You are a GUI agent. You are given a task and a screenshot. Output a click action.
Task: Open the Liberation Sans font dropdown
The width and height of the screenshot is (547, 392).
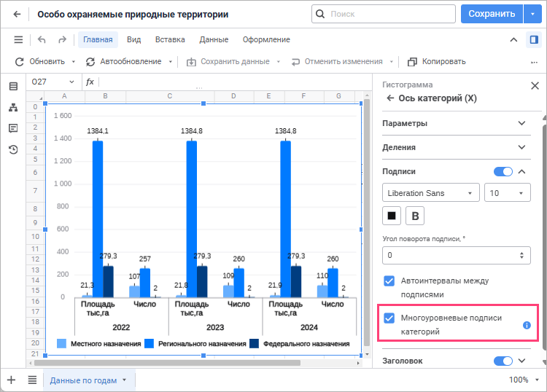(x=430, y=193)
